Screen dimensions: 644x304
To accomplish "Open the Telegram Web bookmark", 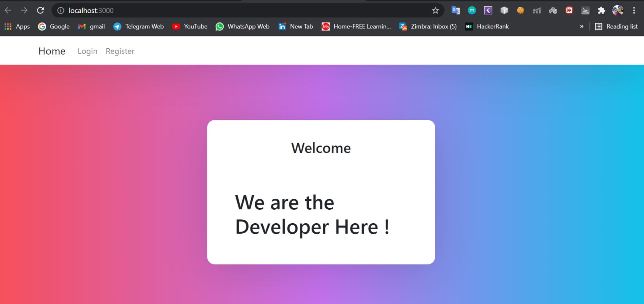I will coord(139,26).
